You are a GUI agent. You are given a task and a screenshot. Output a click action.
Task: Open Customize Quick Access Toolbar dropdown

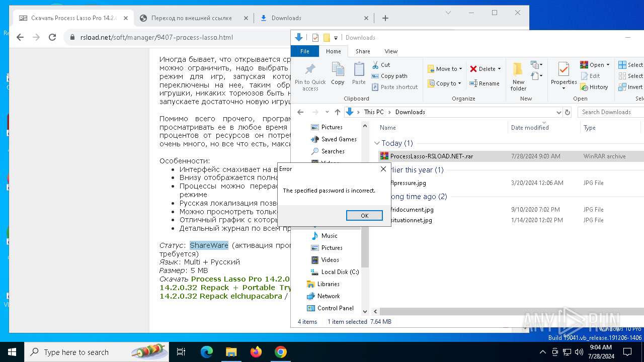click(x=336, y=38)
